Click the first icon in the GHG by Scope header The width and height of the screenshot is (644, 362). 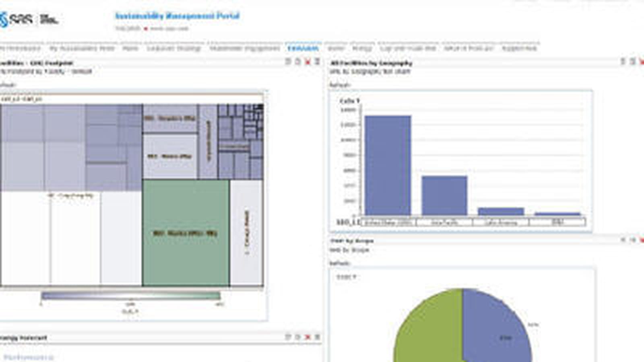coord(623,240)
